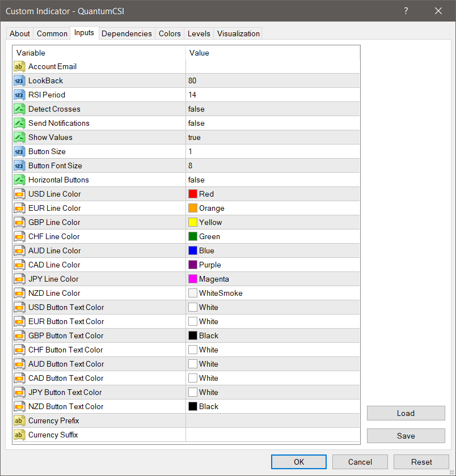The width and height of the screenshot is (456, 476).
Task: Go to the Dependencies tab
Action: pyautogui.click(x=126, y=34)
